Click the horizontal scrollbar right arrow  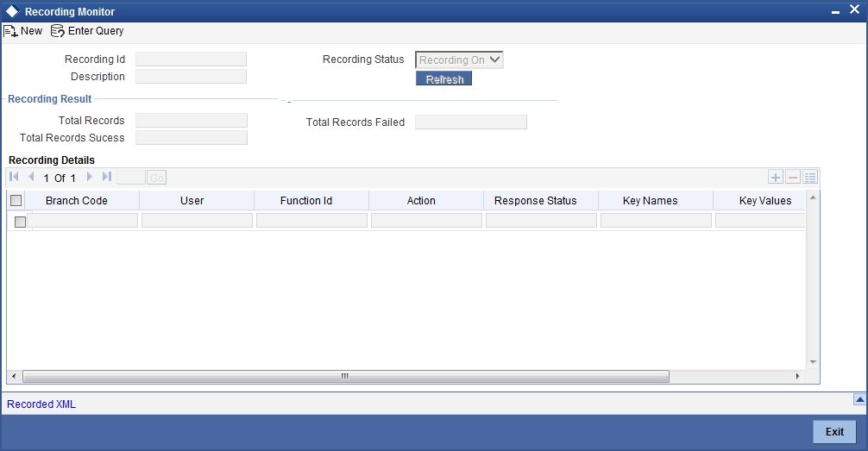[798, 376]
